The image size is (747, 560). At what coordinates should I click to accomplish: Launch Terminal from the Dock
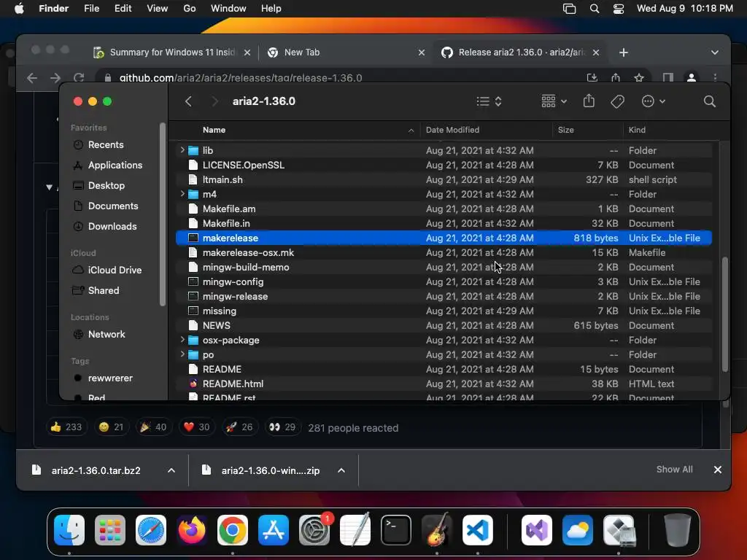[396, 530]
